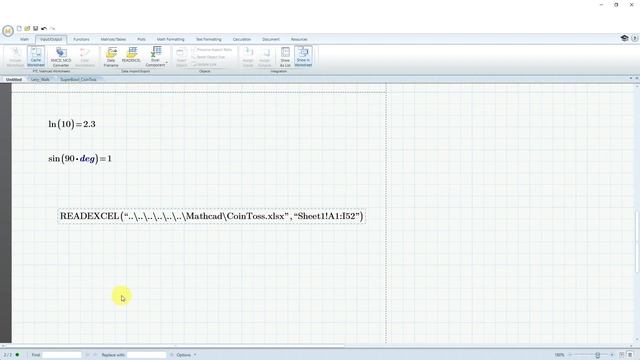
Task: Switch to the Plots ribbon tab
Action: [x=141, y=40]
